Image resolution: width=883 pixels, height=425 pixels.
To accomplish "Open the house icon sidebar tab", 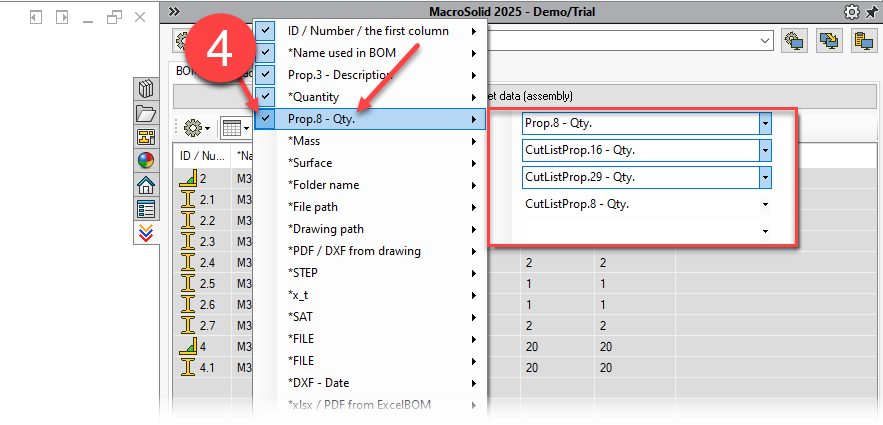I will 146,185.
